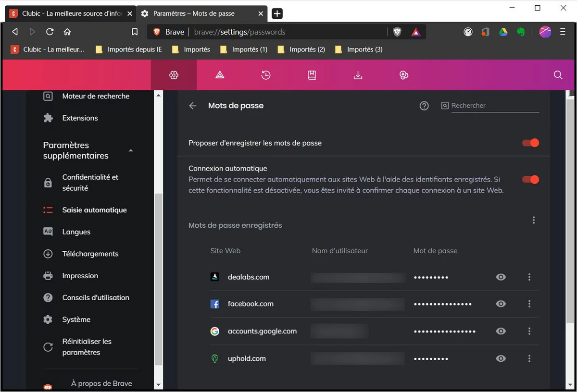Open dealabs.com link
The height and width of the screenshot is (392, 577).
point(249,277)
